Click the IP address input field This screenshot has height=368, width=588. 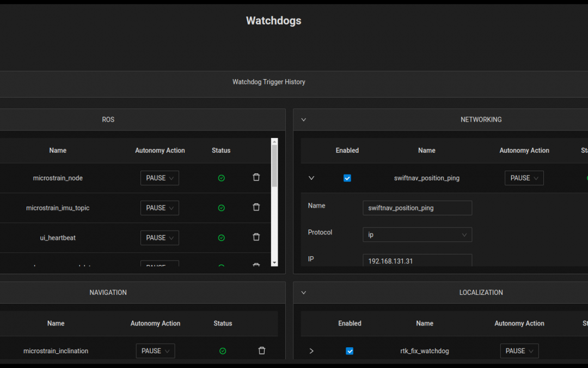pos(417,261)
